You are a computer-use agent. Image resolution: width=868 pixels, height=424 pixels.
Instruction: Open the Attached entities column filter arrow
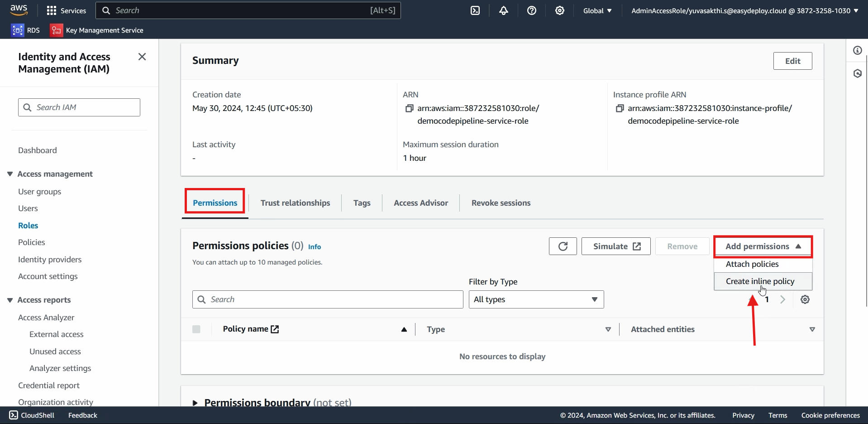coord(812,329)
